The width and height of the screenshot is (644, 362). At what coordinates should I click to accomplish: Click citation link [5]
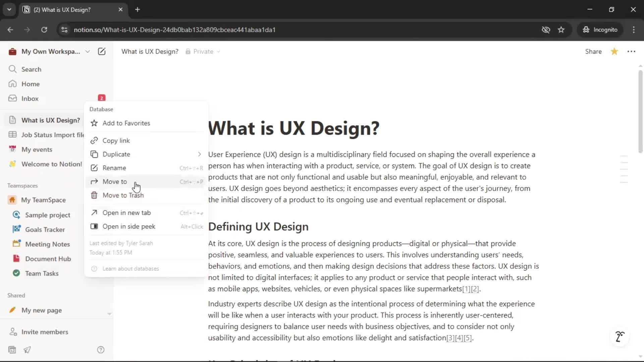(x=467, y=338)
